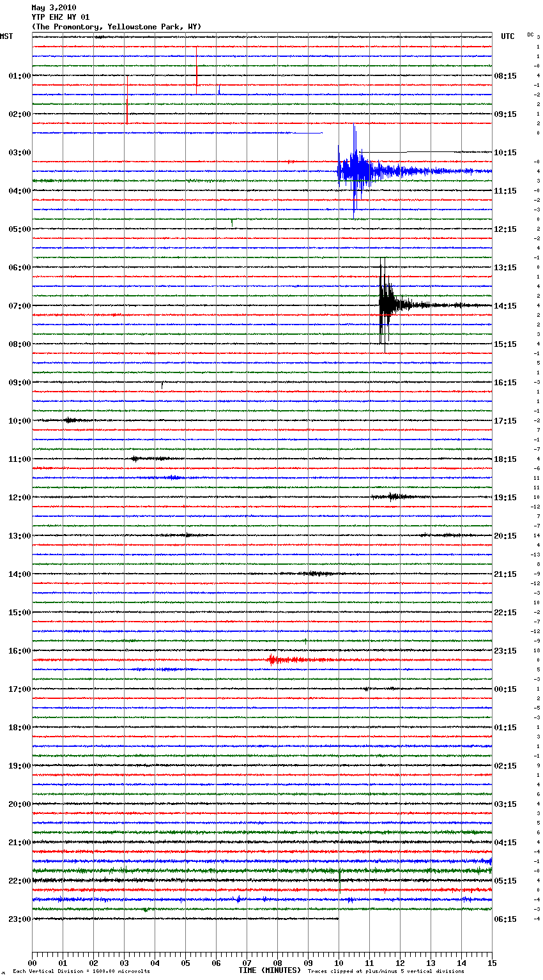Click the 14:15 UTC time label
This screenshot has width=543, height=980.
505,306
